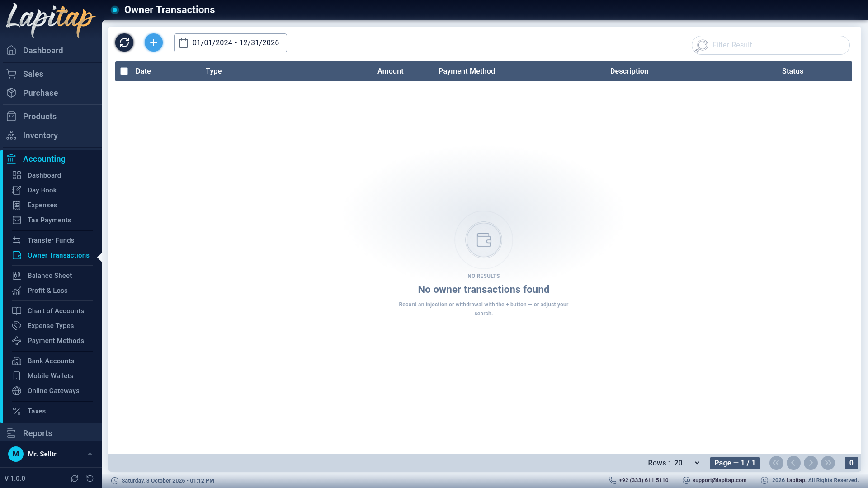Viewport: 868px width, 488px height.
Task: Open Mobile Wallets
Action: (52, 376)
